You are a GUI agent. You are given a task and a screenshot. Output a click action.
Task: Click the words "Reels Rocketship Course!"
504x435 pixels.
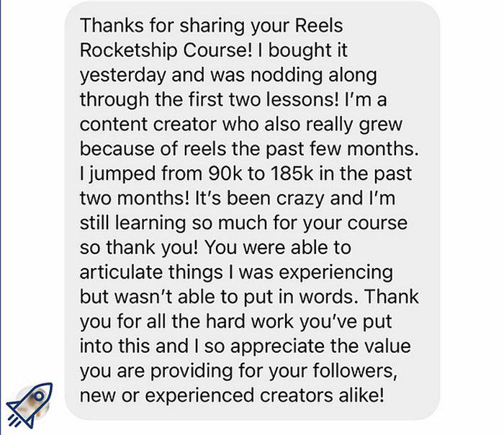tap(211, 38)
